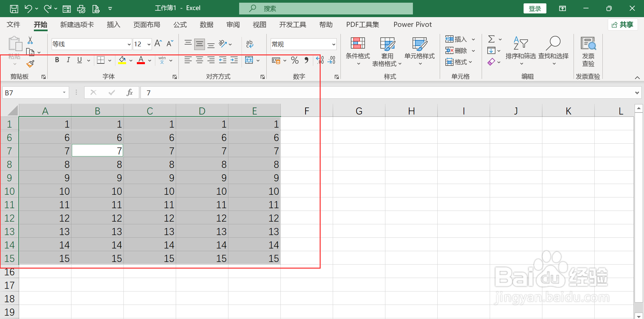Select column header F
The width and height of the screenshot is (644, 319).
click(x=307, y=111)
